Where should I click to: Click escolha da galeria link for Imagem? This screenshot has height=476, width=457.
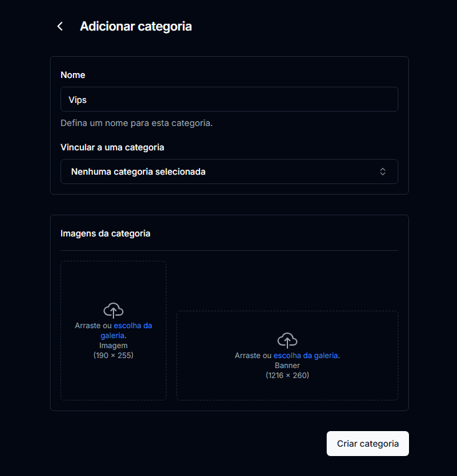(x=126, y=330)
